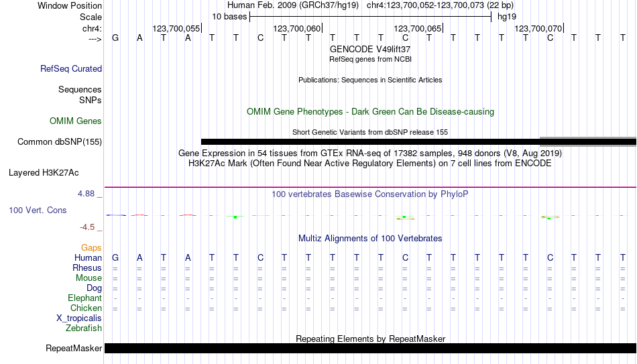Click the H3K27Ac Mark ENCODE title
This screenshot has width=637, height=364.
pyautogui.click(x=370, y=164)
